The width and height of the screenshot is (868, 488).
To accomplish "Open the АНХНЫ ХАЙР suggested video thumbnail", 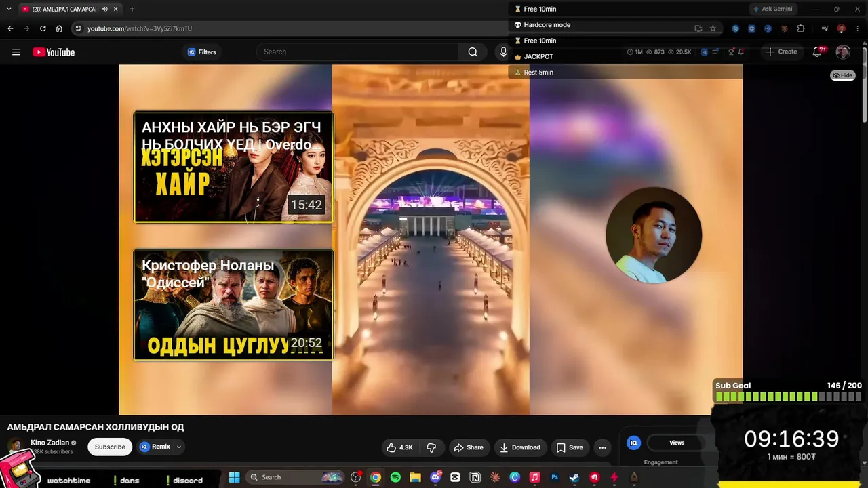I will pyautogui.click(x=233, y=167).
